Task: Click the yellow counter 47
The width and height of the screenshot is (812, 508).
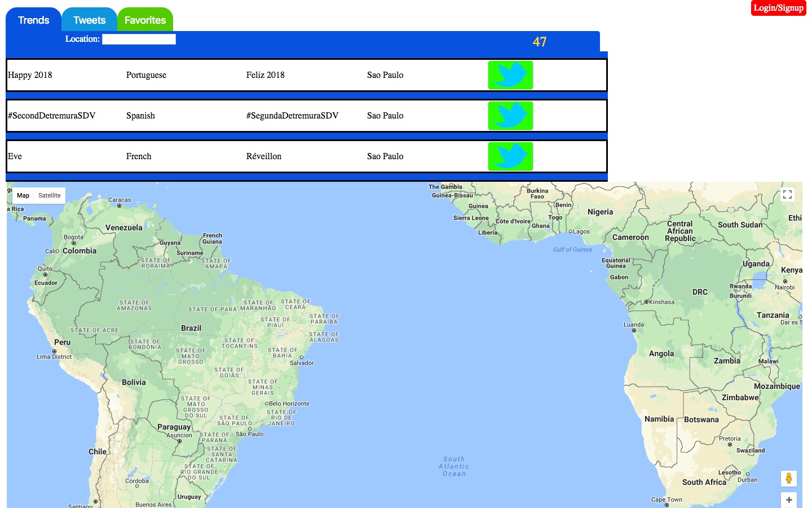Action: [540, 42]
